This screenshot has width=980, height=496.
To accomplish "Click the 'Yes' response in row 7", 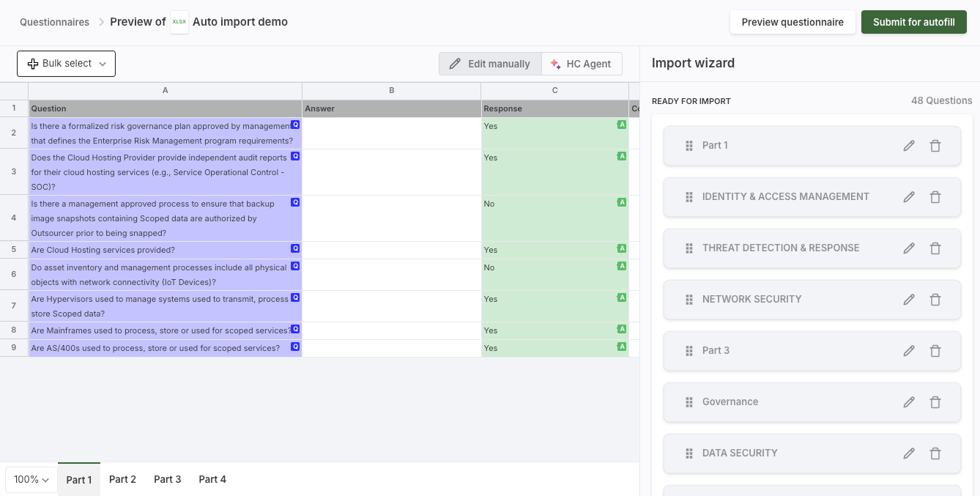I will [x=554, y=306].
